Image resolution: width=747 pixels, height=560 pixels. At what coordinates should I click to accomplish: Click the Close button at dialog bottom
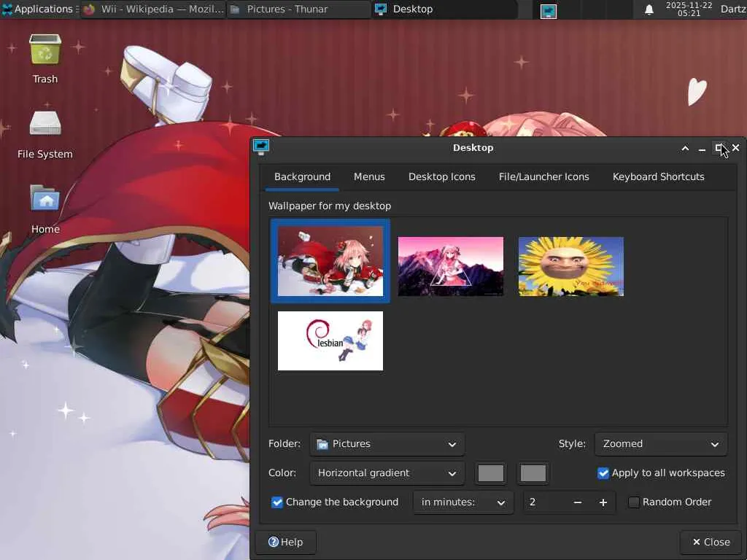(x=711, y=542)
